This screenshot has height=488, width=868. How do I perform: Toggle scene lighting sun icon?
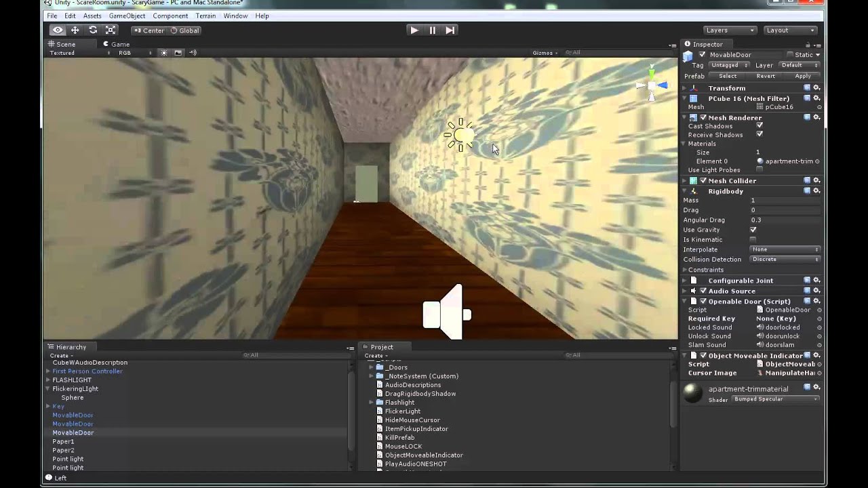(x=163, y=53)
